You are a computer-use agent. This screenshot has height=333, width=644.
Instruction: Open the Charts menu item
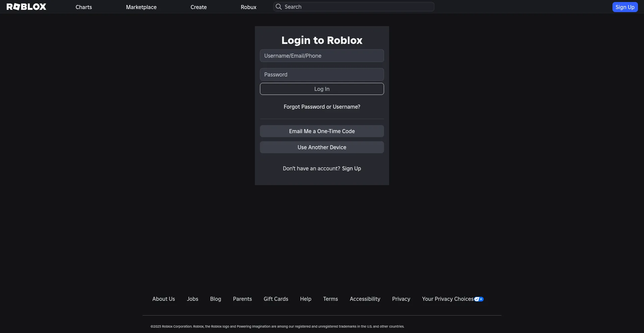(84, 7)
